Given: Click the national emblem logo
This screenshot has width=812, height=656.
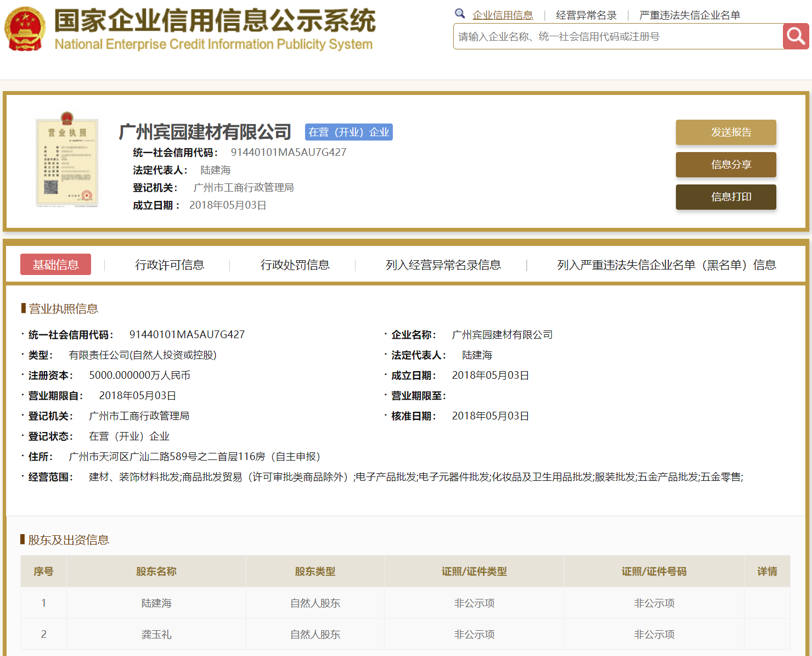Looking at the screenshot, I should (x=25, y=30).
